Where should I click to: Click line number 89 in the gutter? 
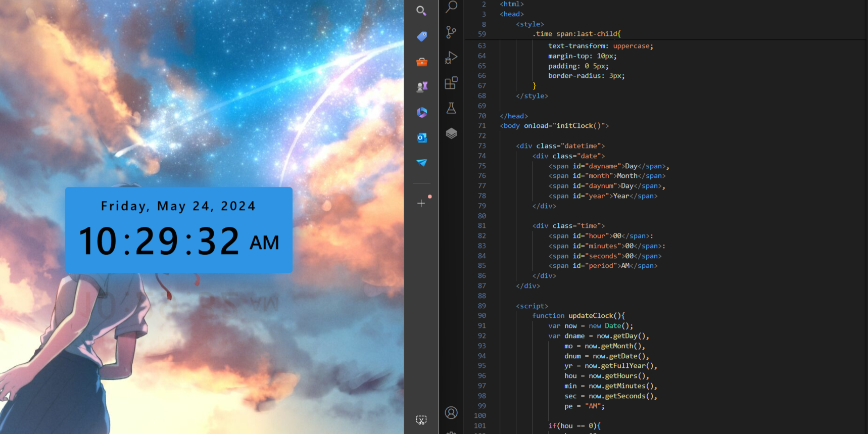(481, 306)
